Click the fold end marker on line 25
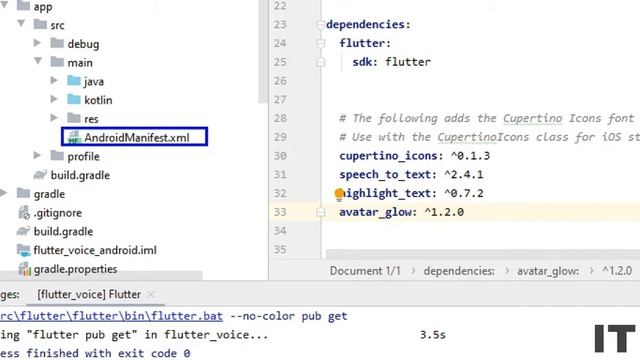Screen dimensions: 640x360 (x=320, y=62)
